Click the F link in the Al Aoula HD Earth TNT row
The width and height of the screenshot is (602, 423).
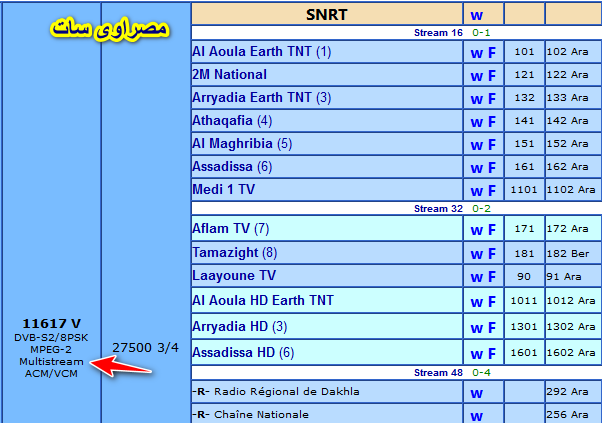coord(492,301)
